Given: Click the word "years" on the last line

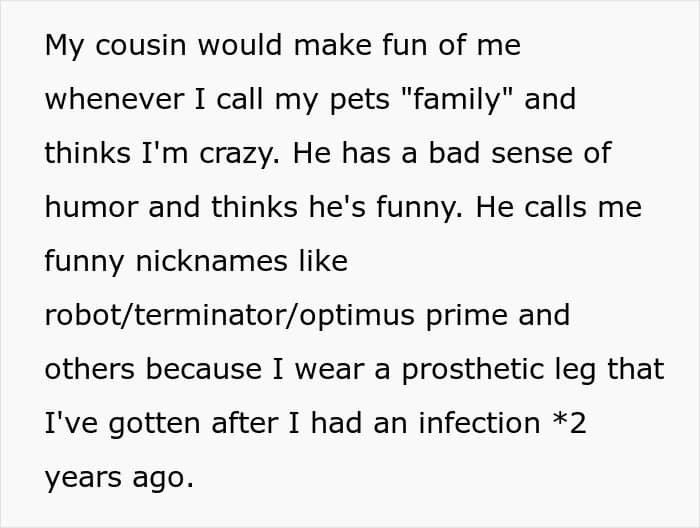Looking at the screenshot, I should [x=84, y=478].
